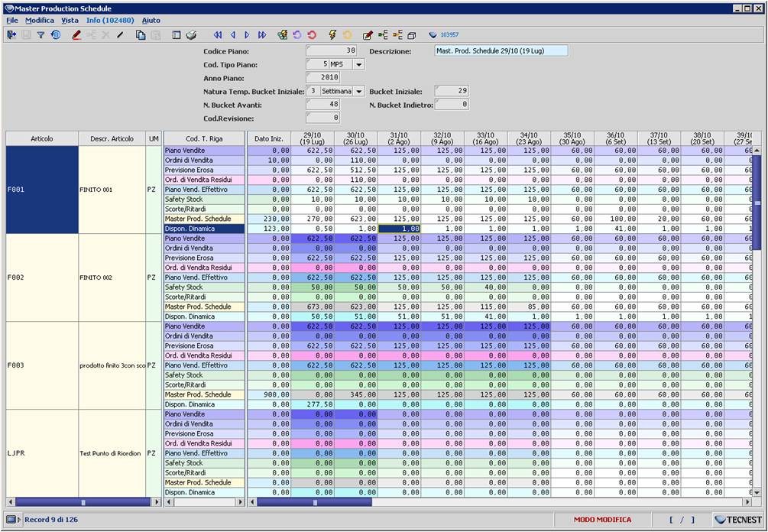Select the F001 article cell
Viewport: 768px width, 532px height.
(x=42, y=190)
